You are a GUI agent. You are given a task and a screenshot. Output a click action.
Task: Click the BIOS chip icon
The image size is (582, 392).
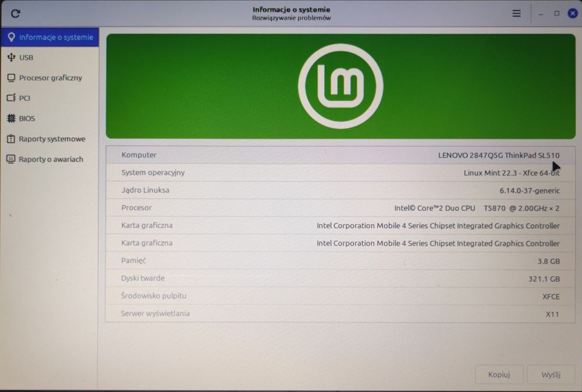(11, 118)
